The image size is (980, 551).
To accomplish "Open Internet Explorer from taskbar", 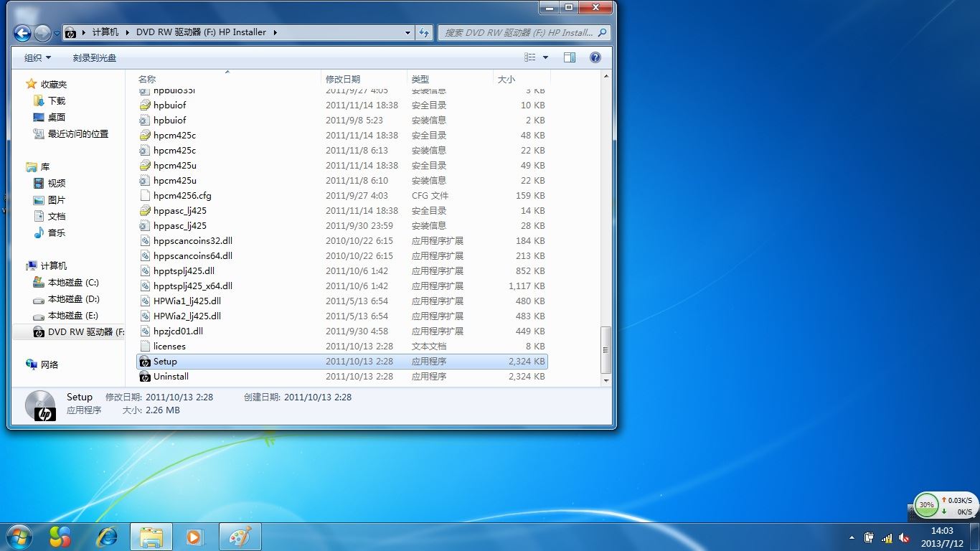I will point(107,537).
